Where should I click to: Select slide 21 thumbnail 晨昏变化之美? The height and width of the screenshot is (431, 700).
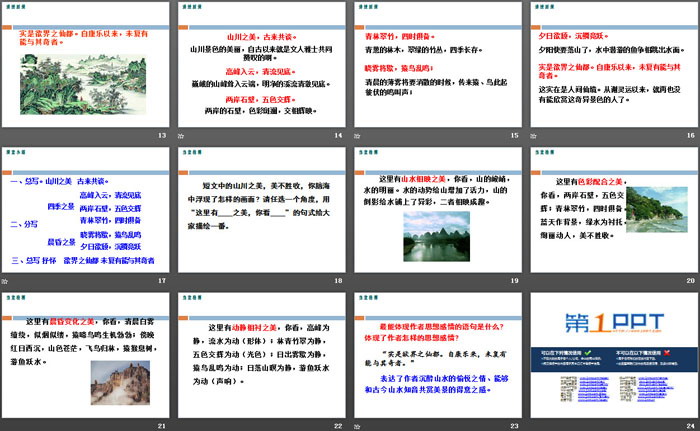click(x=85, y=355)
